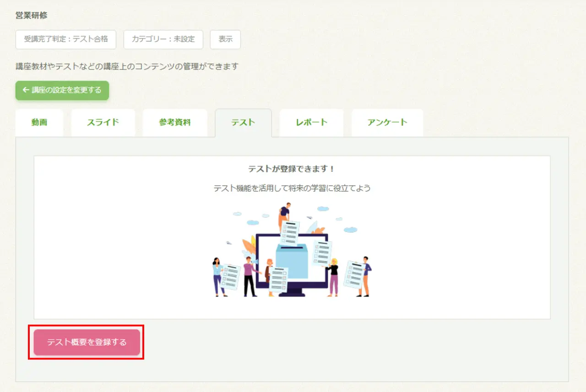Open the 参考資料 (Reference materials) tab

174,123
